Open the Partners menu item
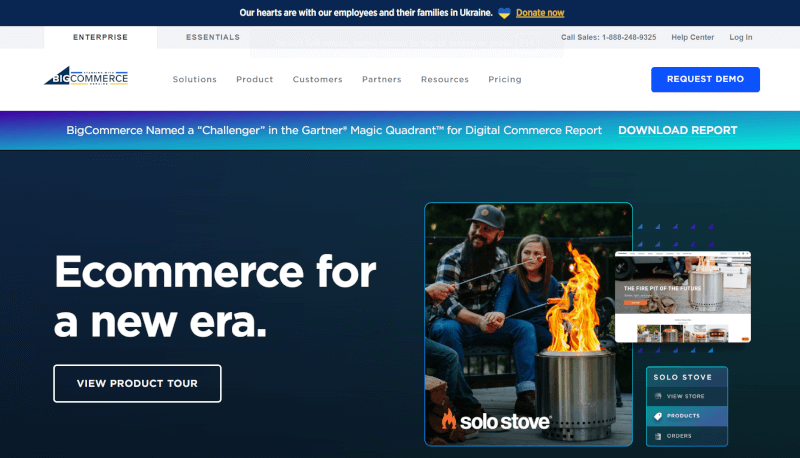 382,80
